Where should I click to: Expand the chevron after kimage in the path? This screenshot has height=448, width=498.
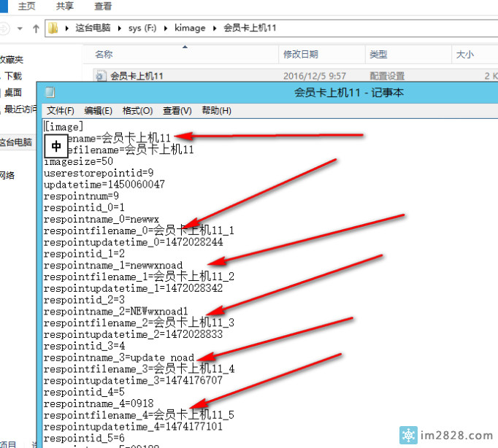click(215, 28)
